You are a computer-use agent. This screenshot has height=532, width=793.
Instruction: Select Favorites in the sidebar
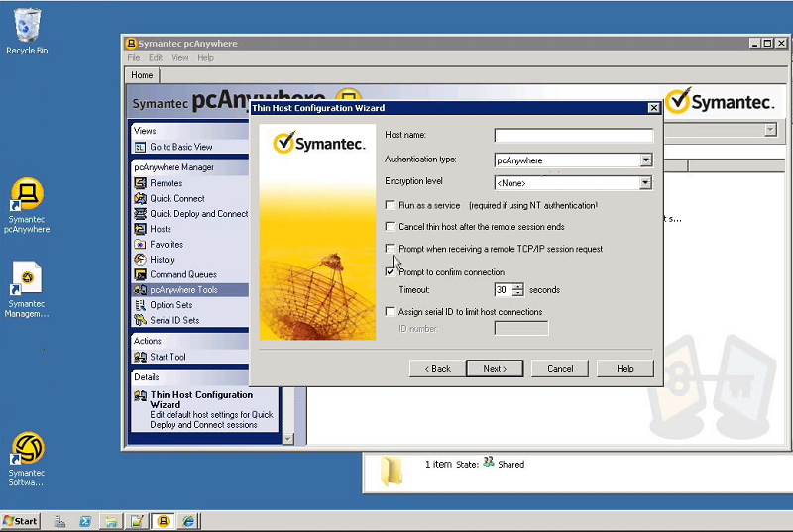click(x=167, y=244)
